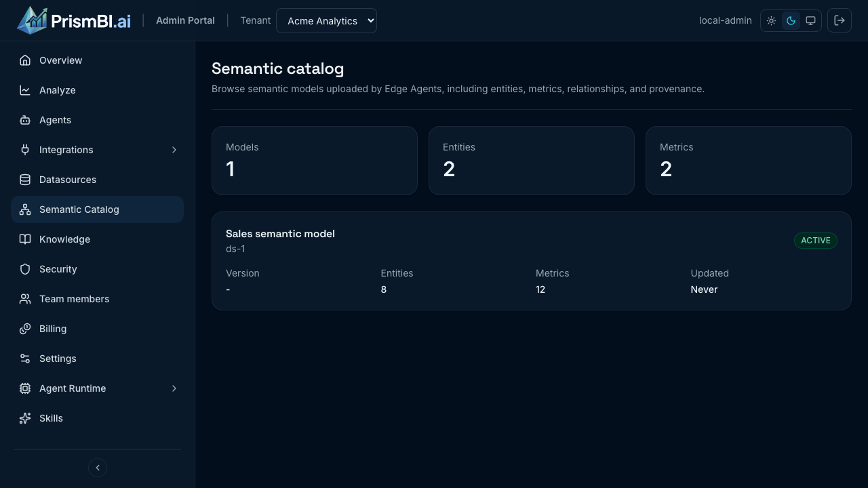Go to Datasources

click(97, 180)
